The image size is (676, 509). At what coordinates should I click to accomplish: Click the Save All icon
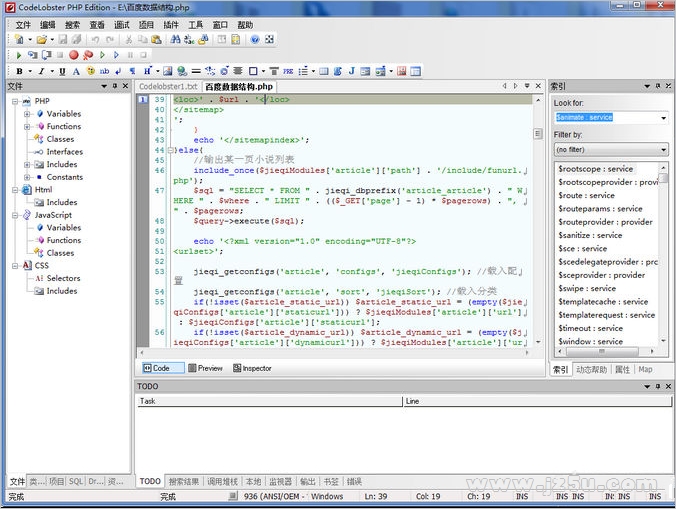[76, 40]
